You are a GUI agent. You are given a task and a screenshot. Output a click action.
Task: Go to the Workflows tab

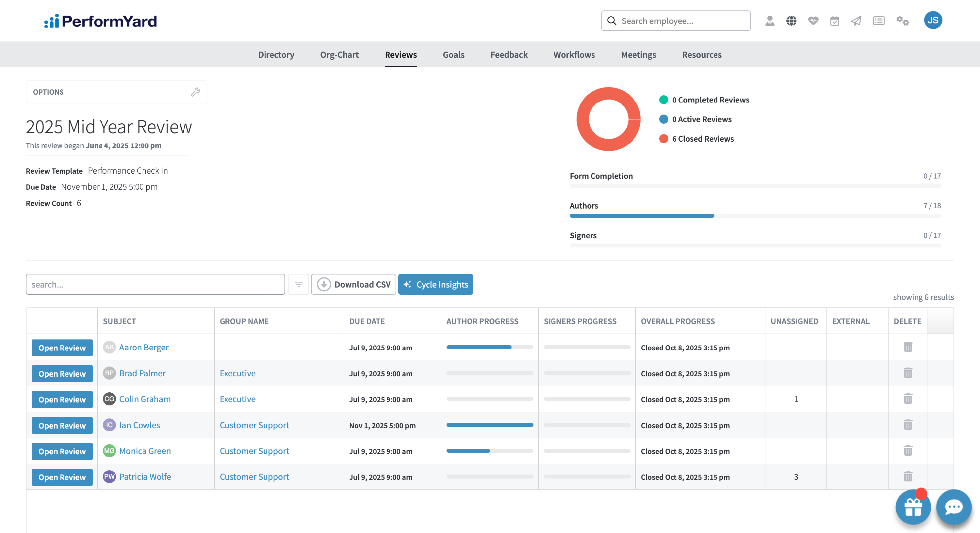pos(574,55)
